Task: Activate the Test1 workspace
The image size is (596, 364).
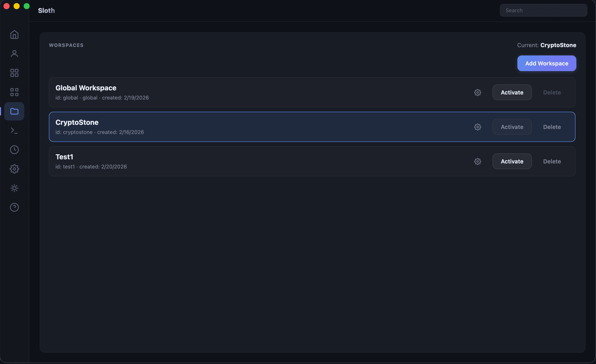Action: click(512, 161)
